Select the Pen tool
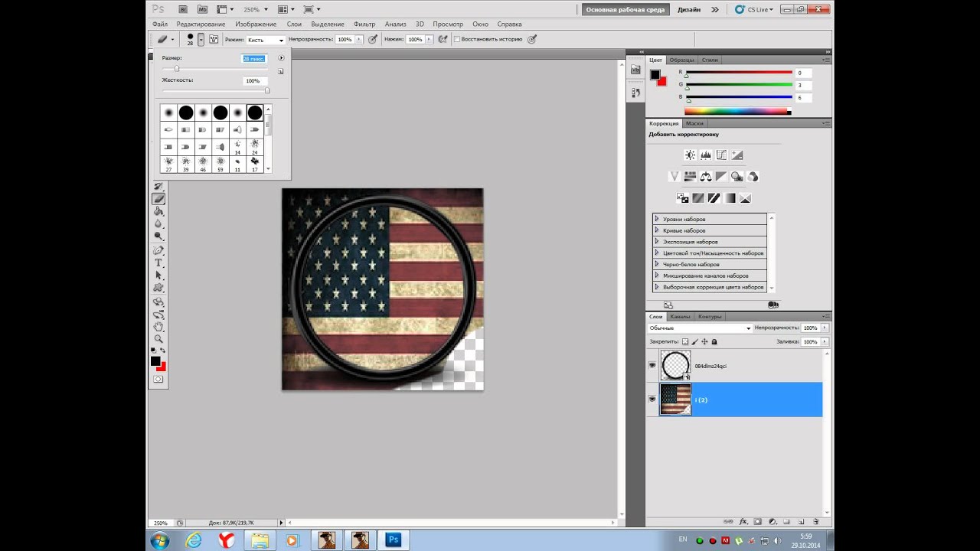Viewport: 980px width, 551px height. (x=158, y=249)
